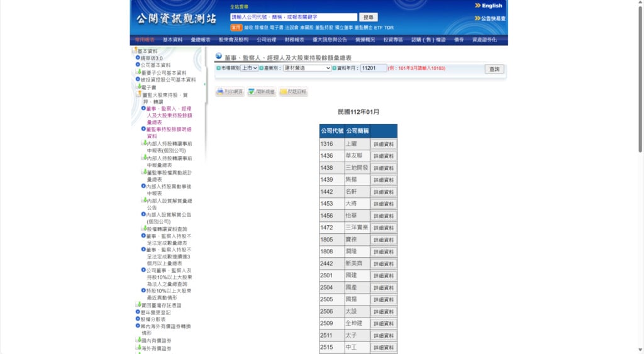The width and height of the screenshot is (644, 354).
Task: Open the 資產證券化 menu
Action: (485, 40)
